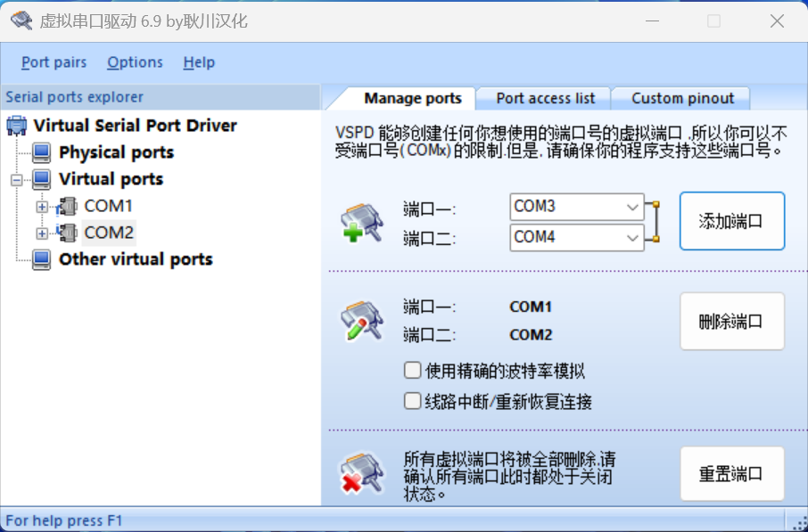Select the COM1 tree label
Viewport: 808px width, 532px height.
tap(108, 206)
